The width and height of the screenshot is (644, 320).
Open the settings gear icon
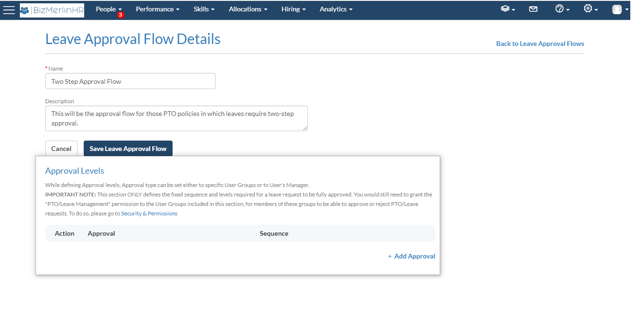tap(587, 9)
